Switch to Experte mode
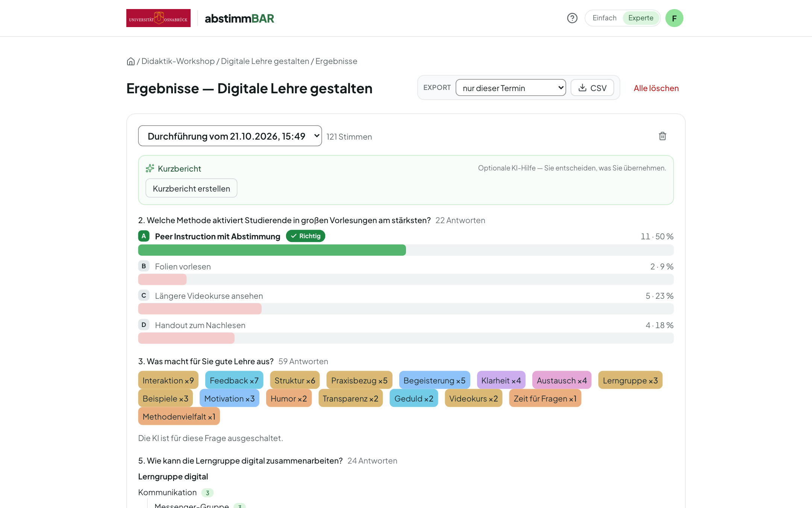The width and height of the screenshot is (812, 508). (x=641, y=18)
